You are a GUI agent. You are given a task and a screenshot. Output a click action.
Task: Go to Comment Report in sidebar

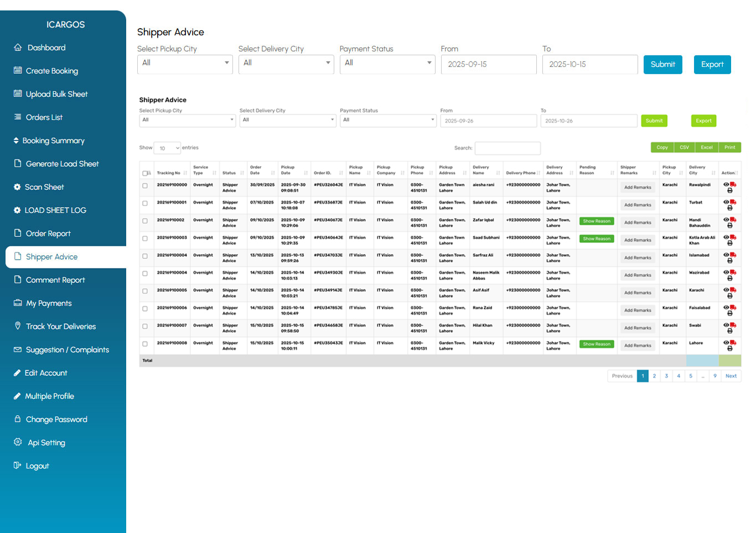[55, 280]
